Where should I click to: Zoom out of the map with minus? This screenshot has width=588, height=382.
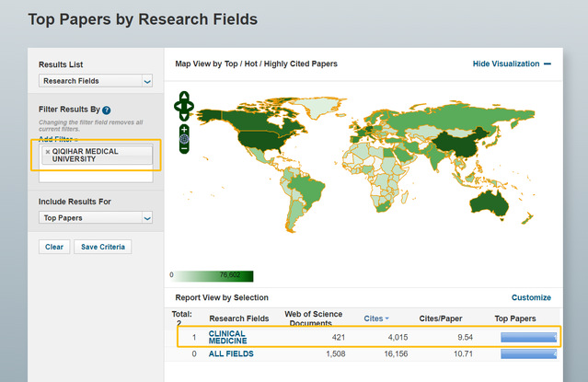tap(184, 148)
